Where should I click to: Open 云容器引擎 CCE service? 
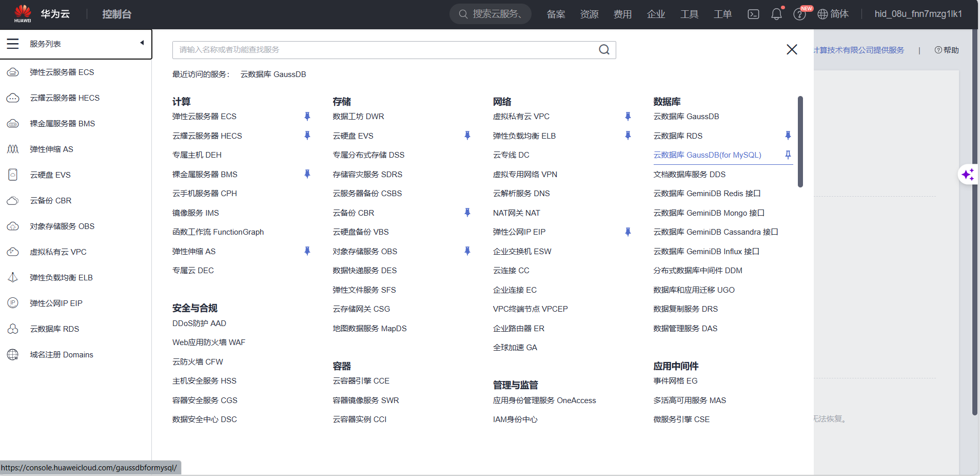tap(361, 381)
